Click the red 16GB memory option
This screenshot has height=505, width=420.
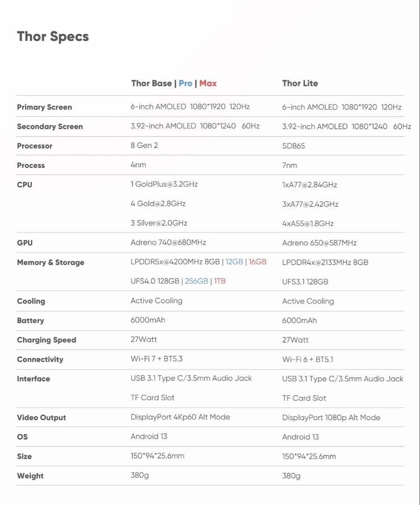[257, 262]
